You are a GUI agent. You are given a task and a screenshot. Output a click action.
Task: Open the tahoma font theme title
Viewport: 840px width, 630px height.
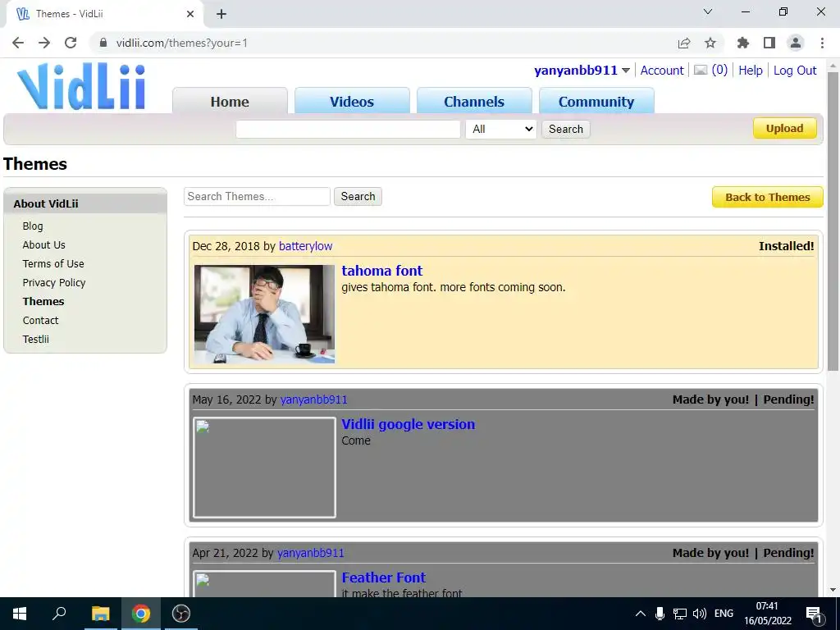tap(382, 271)
